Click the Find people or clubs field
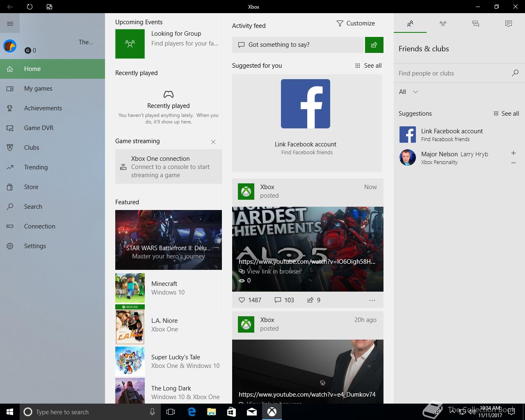The width and height of the screenshot is (525, 420). click(451, 73)
